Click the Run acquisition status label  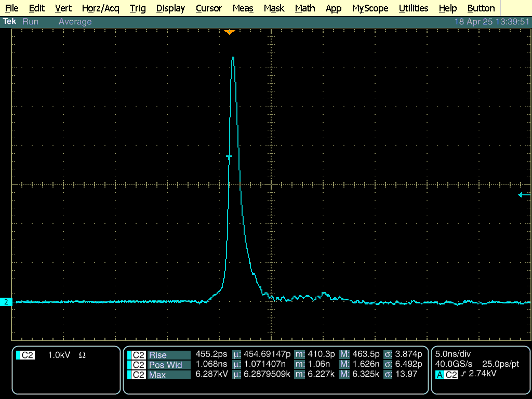pos(31,22)
